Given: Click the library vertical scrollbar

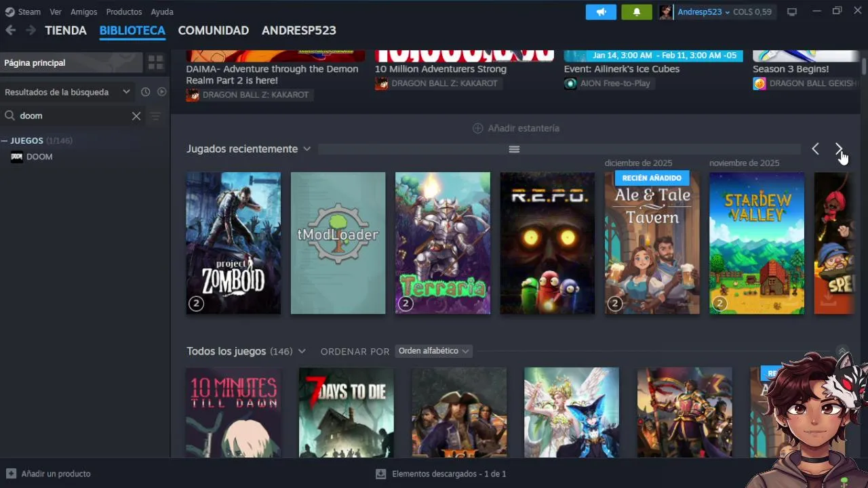Looking at the screenshot, I should click(x=864, y=66).
